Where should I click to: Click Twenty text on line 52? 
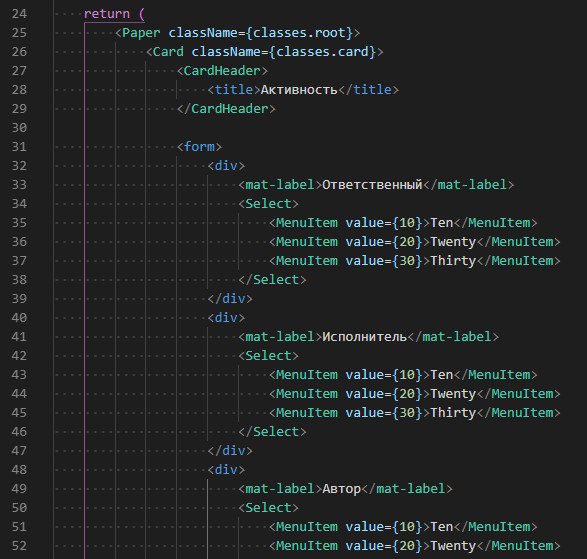click(453, 546)
